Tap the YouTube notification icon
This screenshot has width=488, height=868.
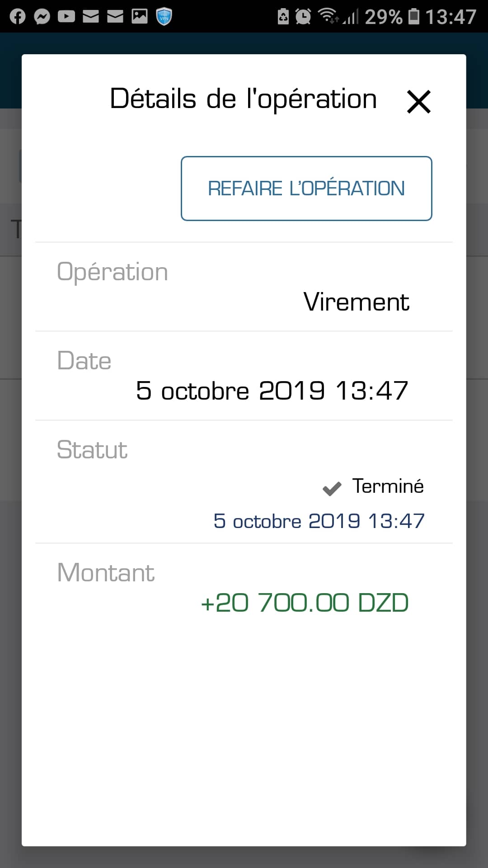click(x=66, y=17)
